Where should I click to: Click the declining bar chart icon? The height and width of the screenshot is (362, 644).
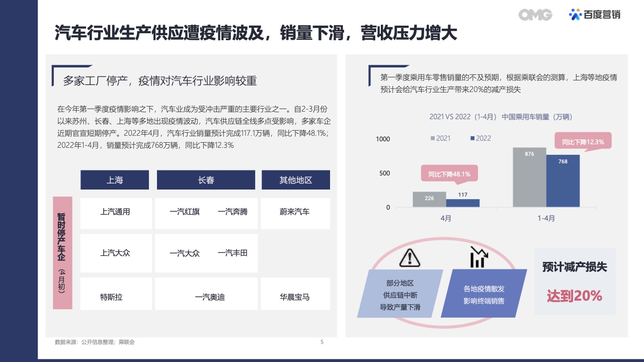(477, 257)
